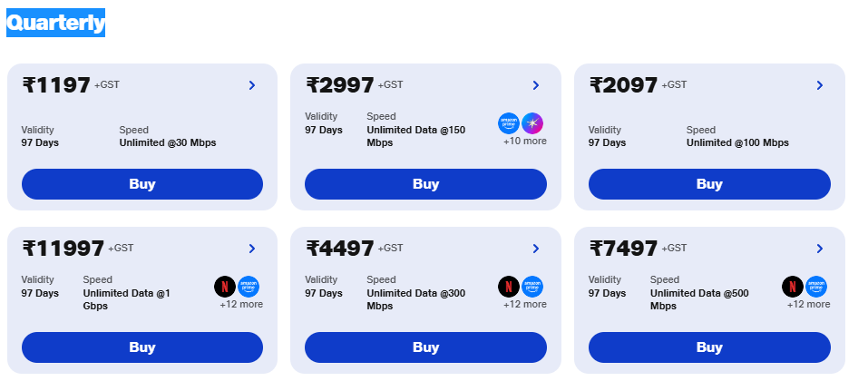This screenshot has height=381, width=868.
Task: Buy the ₹2097 100 Mbps plan
Action: click(x=709, y=184)
